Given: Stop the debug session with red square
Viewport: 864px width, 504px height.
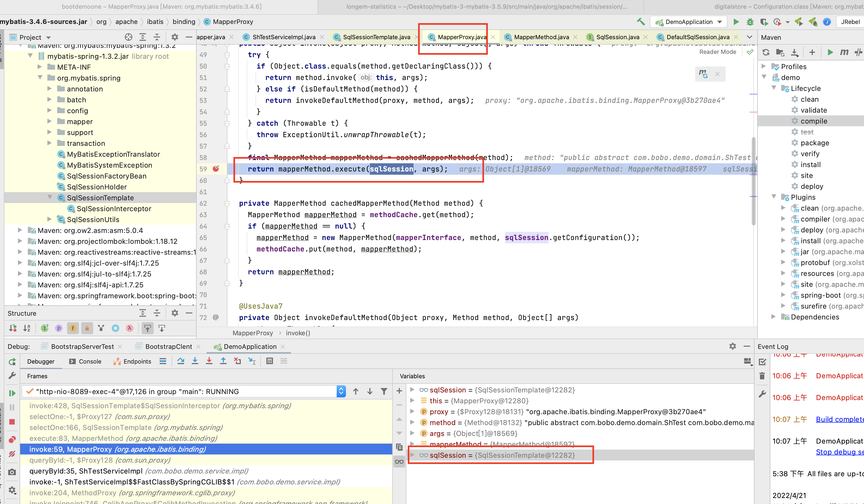Looking at the screenshot, I should click(12, 422).
